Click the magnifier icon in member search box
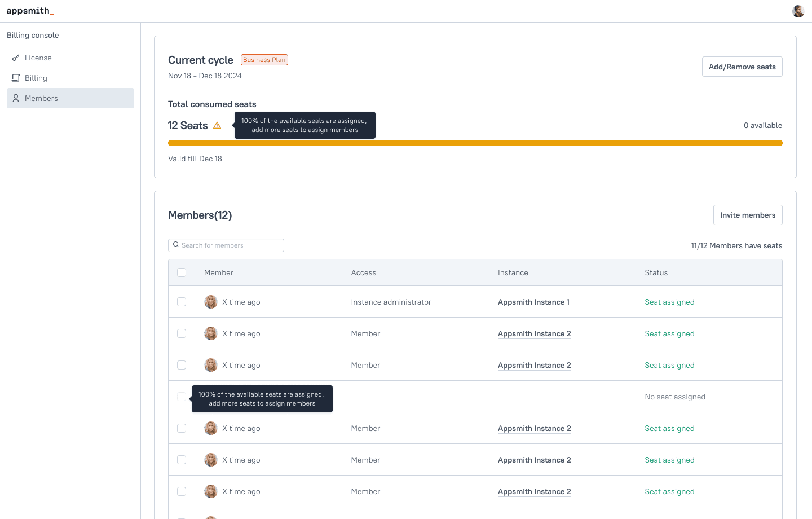The width and height of the screenshot is (812, 519). [x=176, y=245]
